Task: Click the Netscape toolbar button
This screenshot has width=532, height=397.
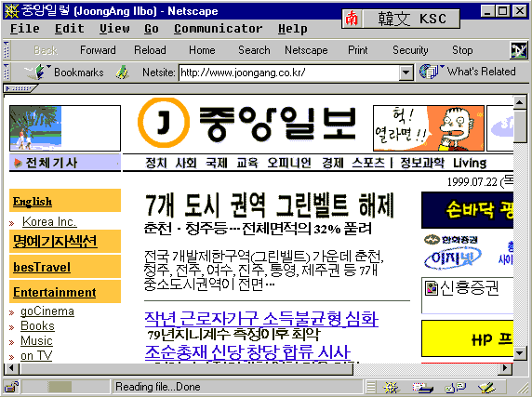Action: (x=306, y=50)
